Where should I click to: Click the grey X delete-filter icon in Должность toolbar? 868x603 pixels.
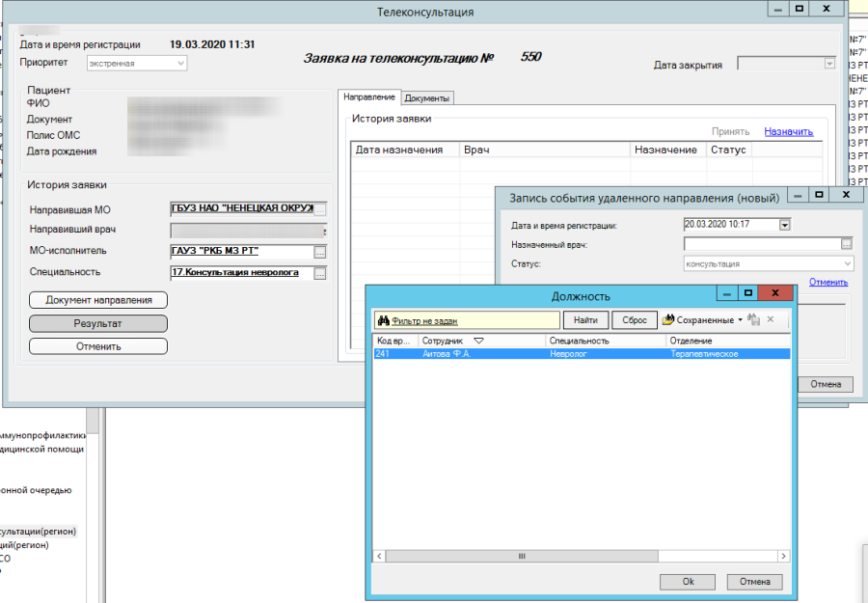[x=770, y=319]
